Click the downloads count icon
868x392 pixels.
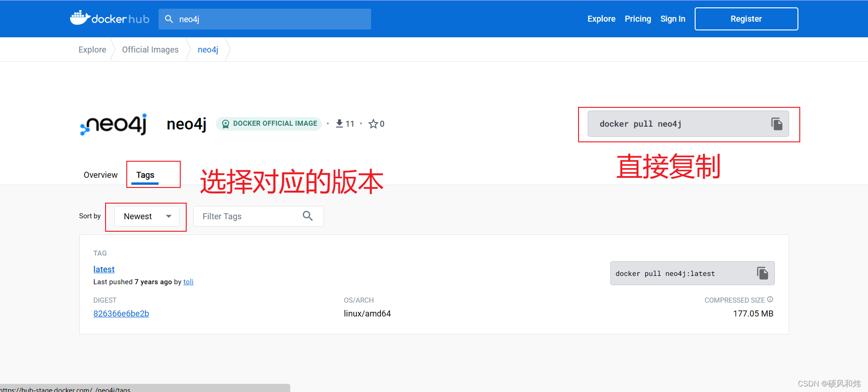[339, 123]
